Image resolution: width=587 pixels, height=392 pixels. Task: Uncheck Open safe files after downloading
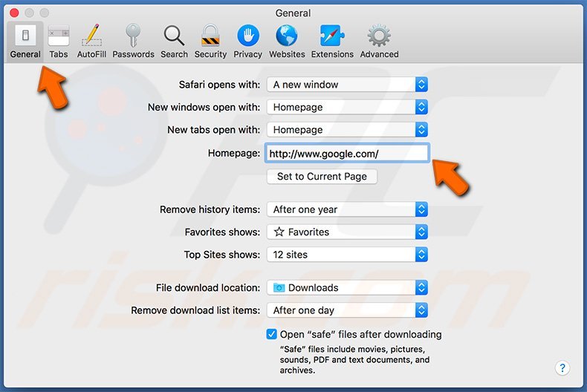[271, 334]
